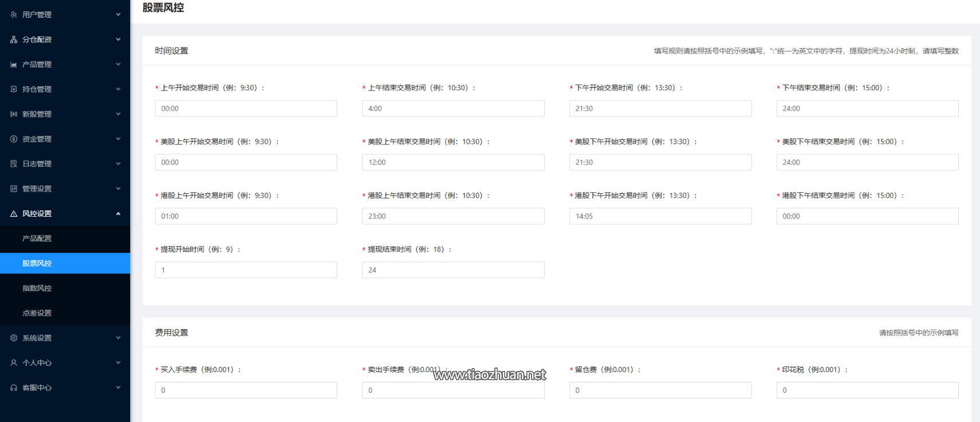Click the 客服中心 headset icon
980x422 pixels.
click(14, 388)
